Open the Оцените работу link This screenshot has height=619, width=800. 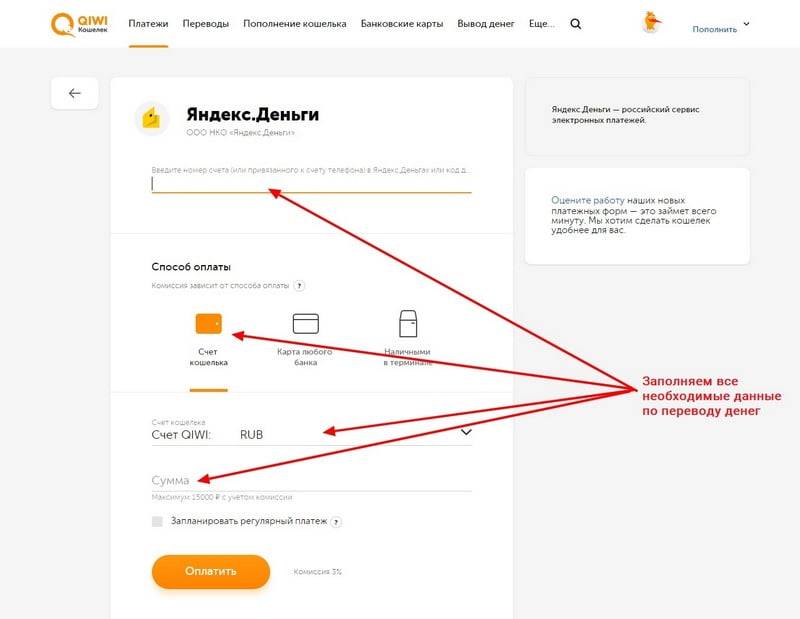pyautogui.click(x=587, y=200)
